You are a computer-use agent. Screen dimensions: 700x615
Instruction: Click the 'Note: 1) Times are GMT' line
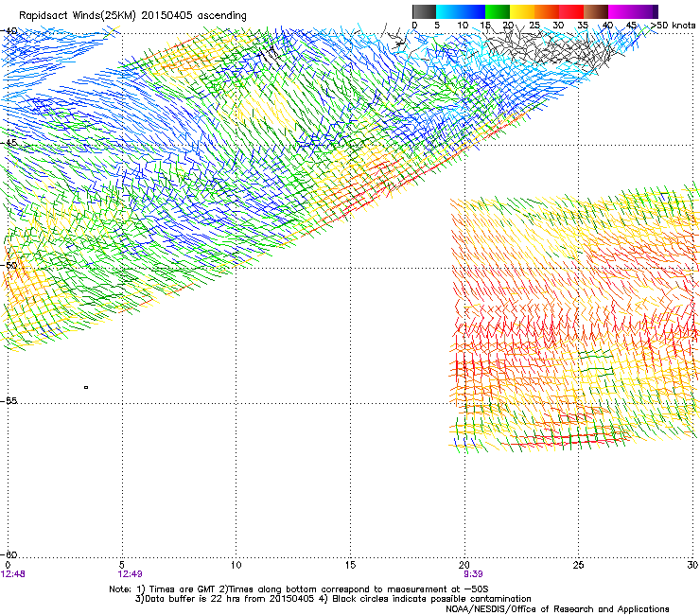[299, 589]
